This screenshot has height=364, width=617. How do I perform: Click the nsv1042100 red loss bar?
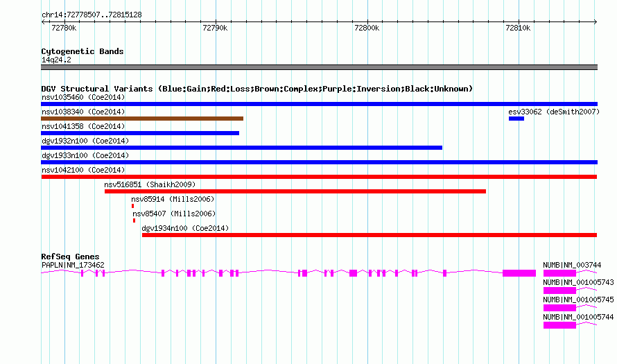click(319, 177)
